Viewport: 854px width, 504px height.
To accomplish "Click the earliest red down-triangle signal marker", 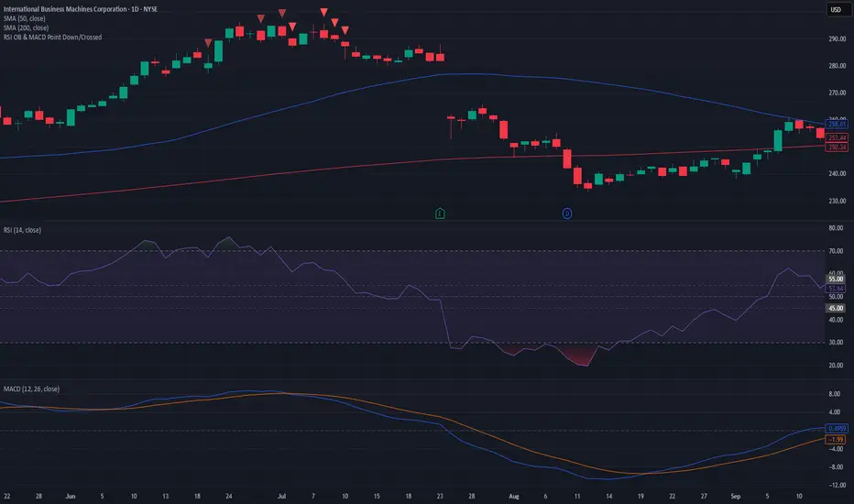I will point(208,42).
